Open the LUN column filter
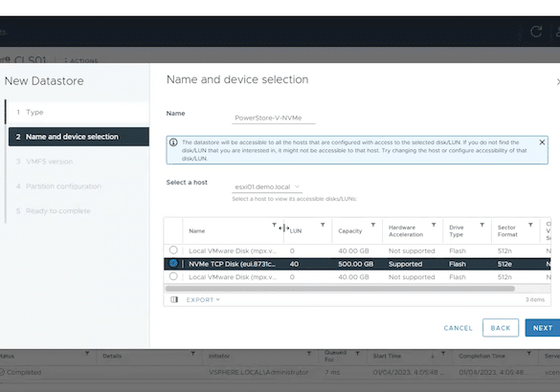The image size is (560, 392). (x=323, y=225)
